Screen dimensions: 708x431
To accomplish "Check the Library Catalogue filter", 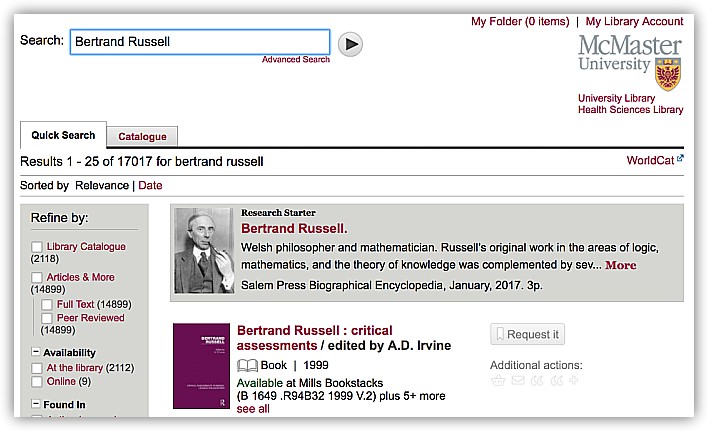I will pos(37,247).
